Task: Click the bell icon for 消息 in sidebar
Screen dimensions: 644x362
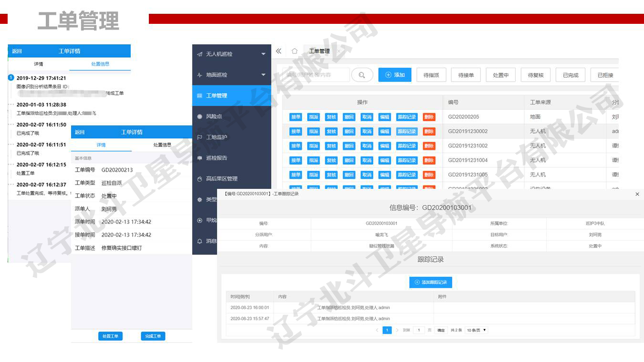Action: pyautogui.click(x=199, y=241)
